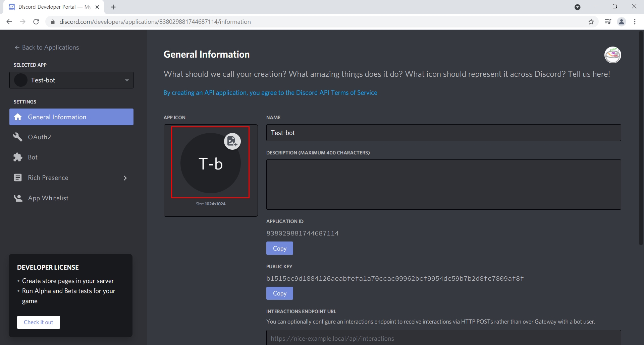Click the circular tab search icon in the title bar
The height and width of the screenshot is (345, 644).
(x=577, y=7)
